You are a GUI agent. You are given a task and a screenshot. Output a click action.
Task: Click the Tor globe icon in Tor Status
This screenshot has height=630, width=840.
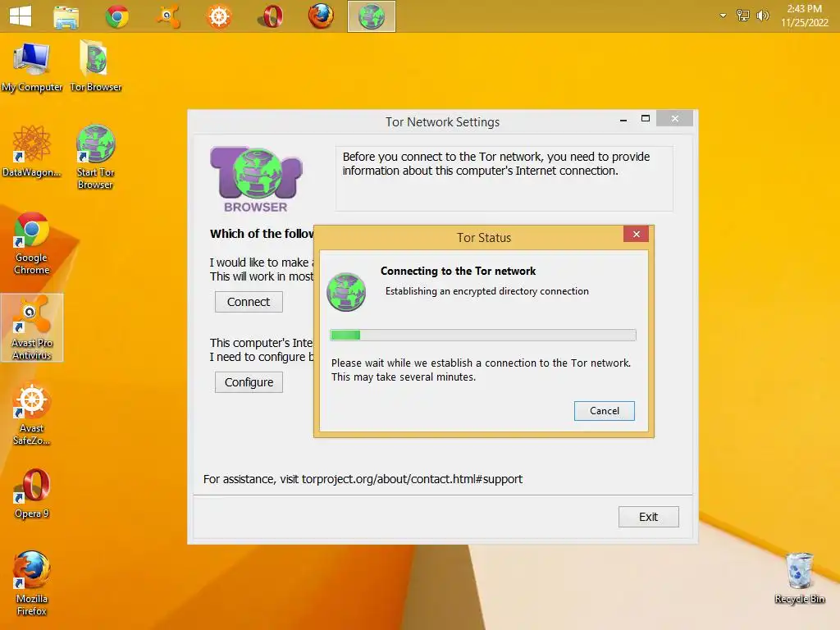click(346, 292)
